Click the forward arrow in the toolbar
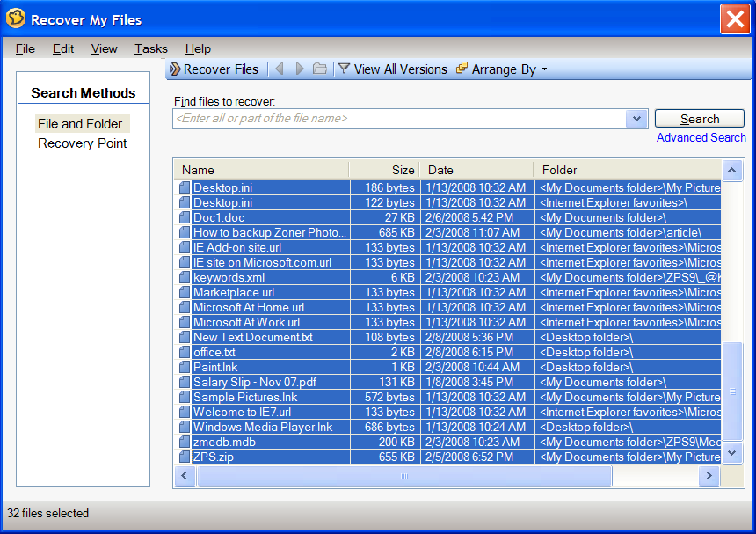This screenshot has height=534, width=756. pyautogui.click(x=300, y=69)
